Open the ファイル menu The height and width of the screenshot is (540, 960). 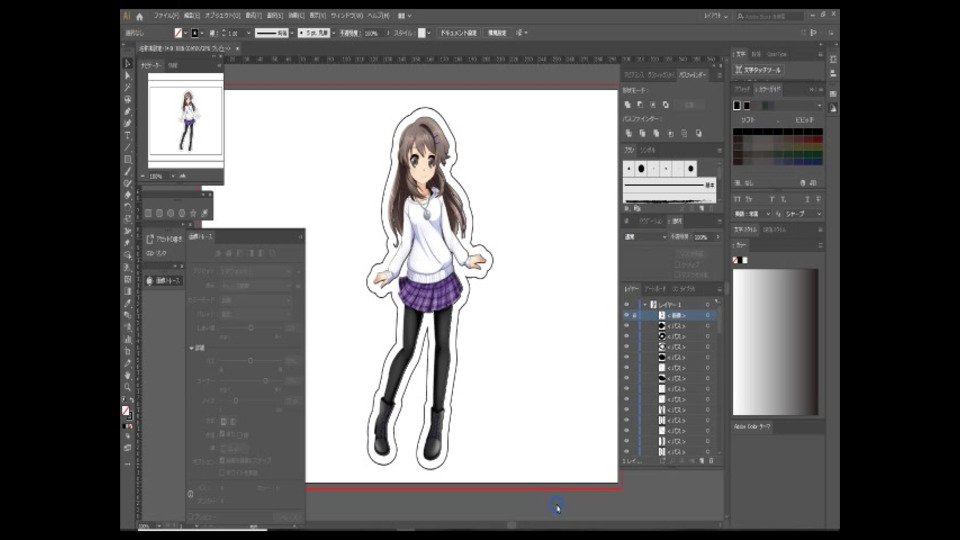click(165, 17)
